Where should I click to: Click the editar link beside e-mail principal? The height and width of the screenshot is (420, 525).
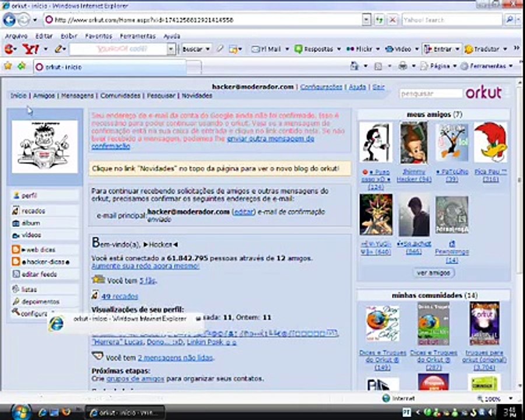pos(243,212)
